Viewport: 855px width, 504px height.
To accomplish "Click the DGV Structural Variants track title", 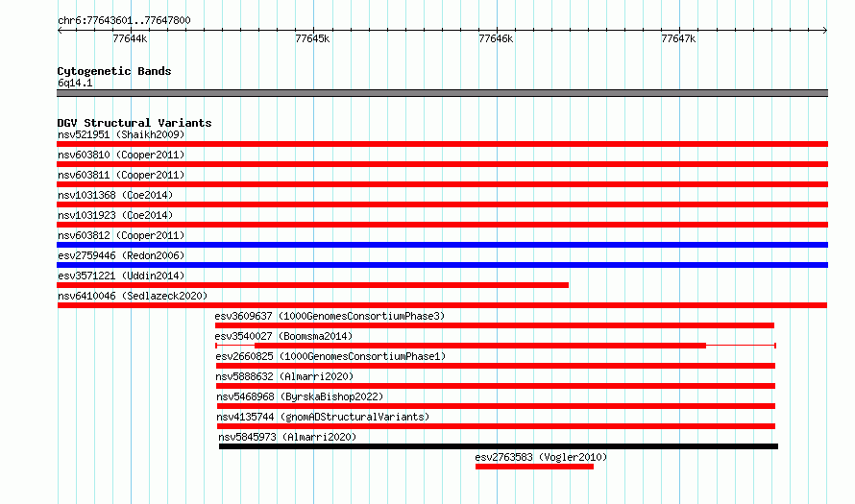I will click(134, 123).
